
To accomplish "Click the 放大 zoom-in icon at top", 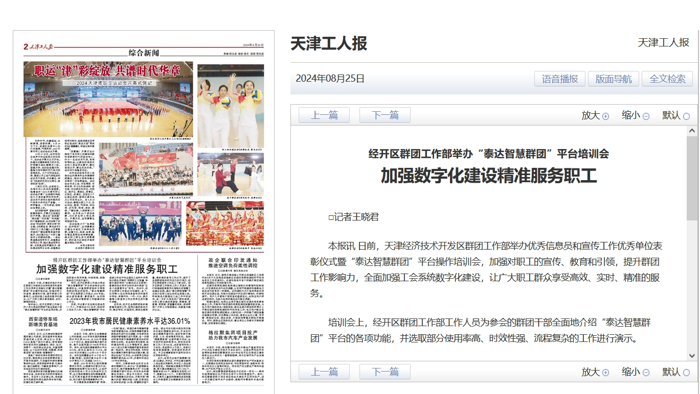I will point(605,116).
